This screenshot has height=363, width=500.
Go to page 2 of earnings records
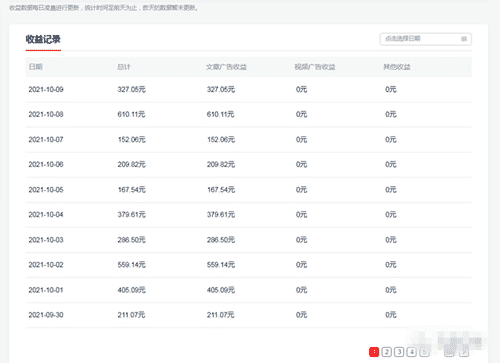click(387, 352)
